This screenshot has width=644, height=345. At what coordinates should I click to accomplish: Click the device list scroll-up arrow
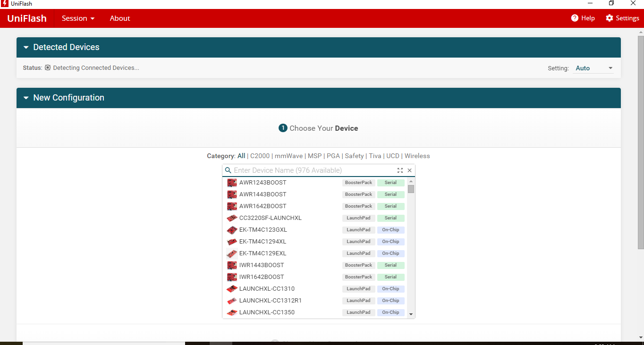(x=411, y=181)
